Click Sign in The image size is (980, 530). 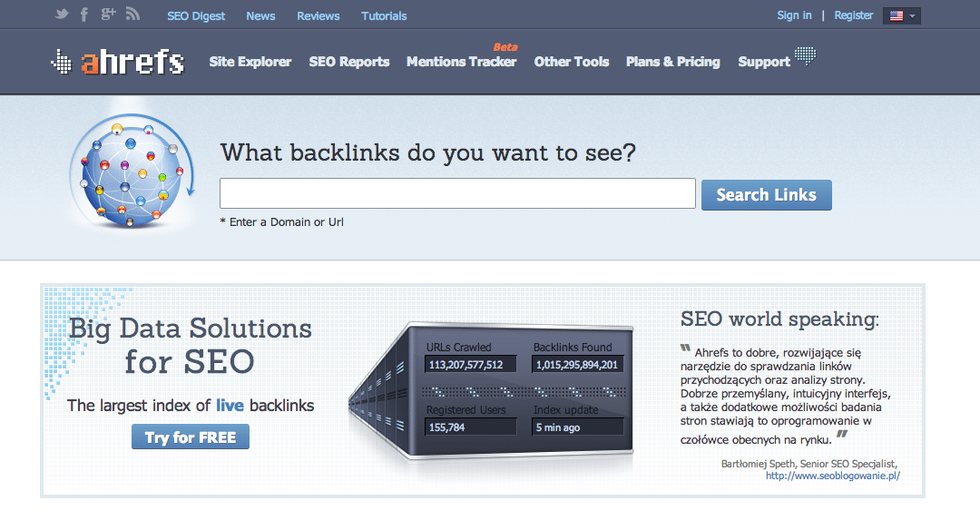794,15
